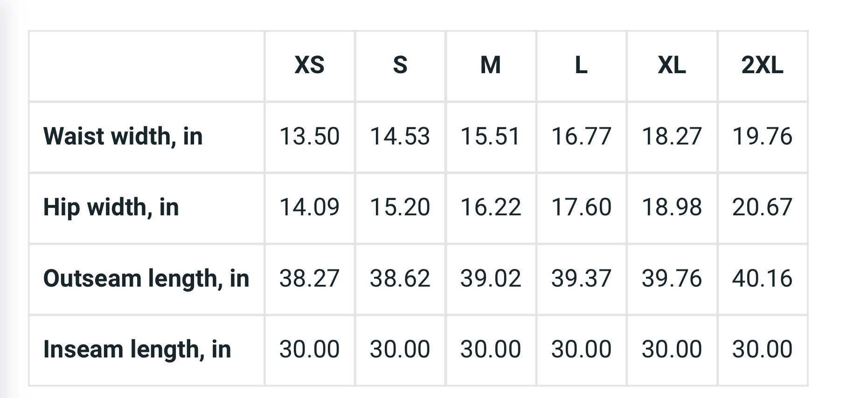Click the Outseam length row label

(146, 279)
